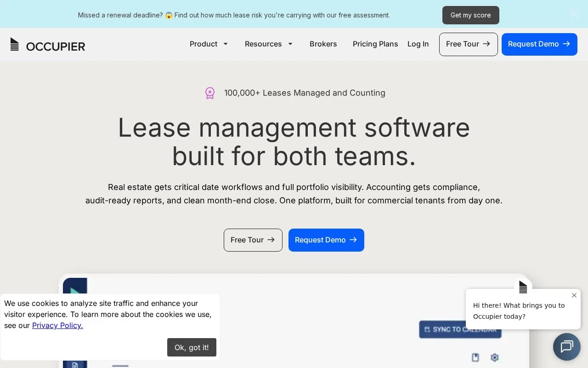Click the Occupier logo in the header
The height and width of the screenshot is (368, 588).
pyautogui.click(x=48, y=45)
